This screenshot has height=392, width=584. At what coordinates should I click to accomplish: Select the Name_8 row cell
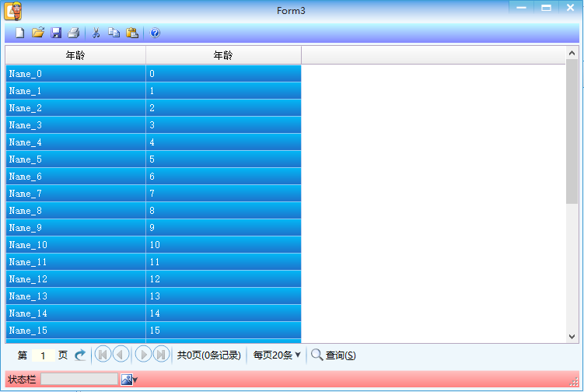click(75, 211)
